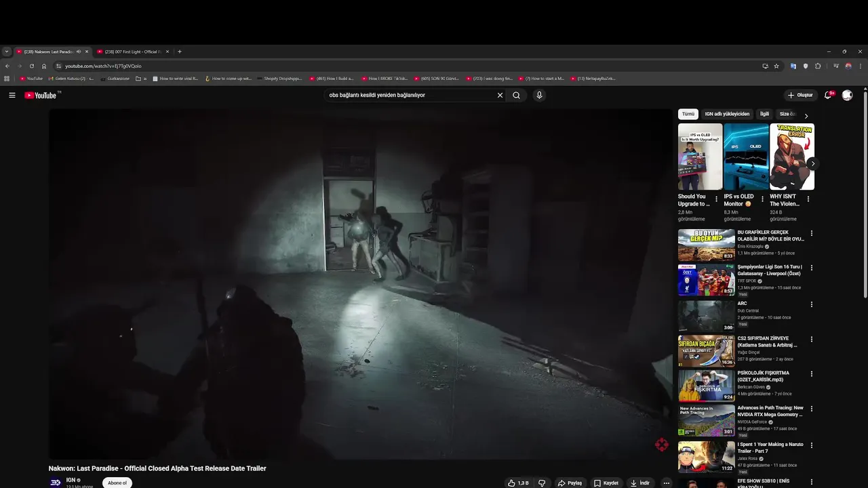Open the media control toolbar icon
Viewport: 868px width, 488px height.
pos(836,66)
